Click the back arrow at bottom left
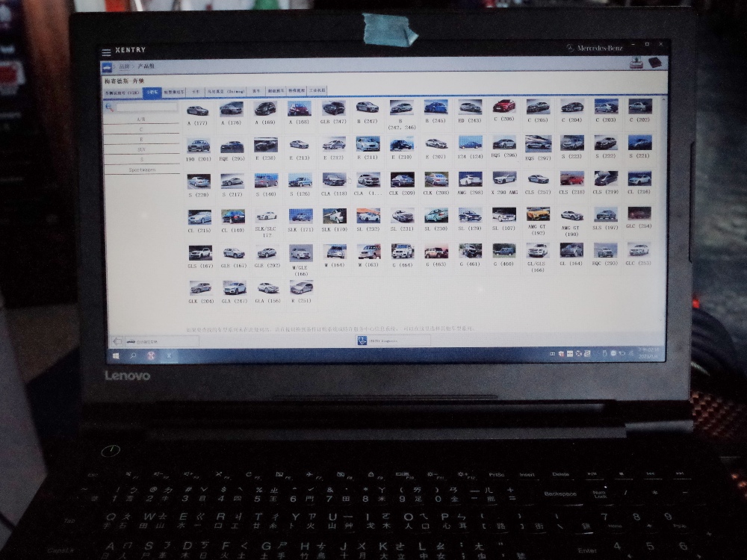Image resolution: width=747 pixels, height=560 pixels. coord(117,341)
